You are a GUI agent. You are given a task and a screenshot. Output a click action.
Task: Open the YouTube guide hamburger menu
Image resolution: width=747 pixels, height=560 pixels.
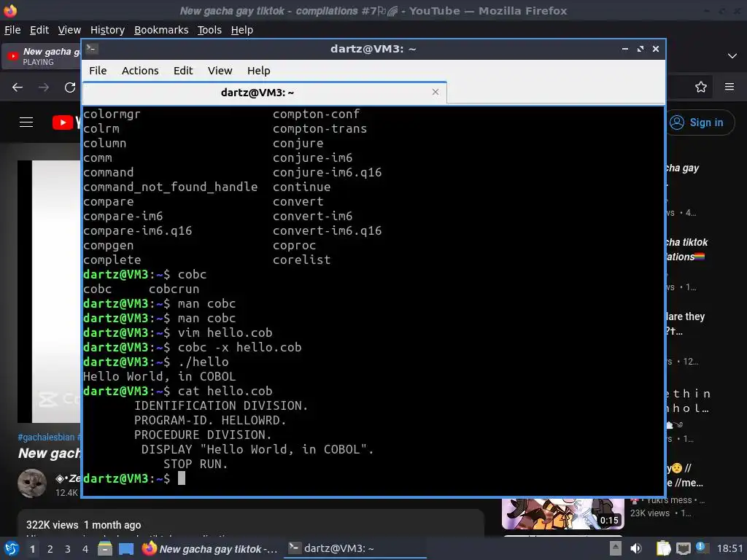[x=26, y=122]
